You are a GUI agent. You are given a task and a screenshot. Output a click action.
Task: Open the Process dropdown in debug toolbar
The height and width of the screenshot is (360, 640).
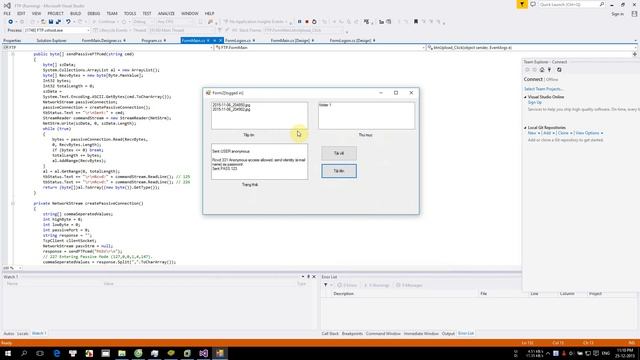click(57, 30)
